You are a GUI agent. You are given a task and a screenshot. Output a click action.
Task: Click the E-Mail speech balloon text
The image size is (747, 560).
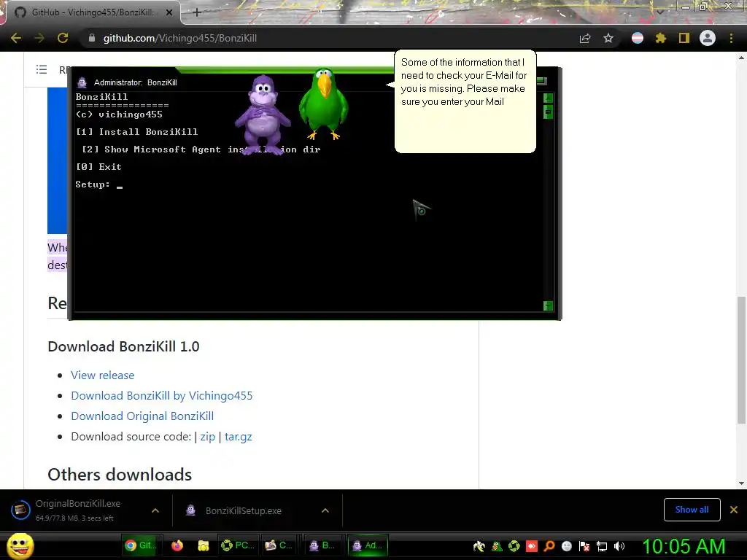[x=464, y=82]
